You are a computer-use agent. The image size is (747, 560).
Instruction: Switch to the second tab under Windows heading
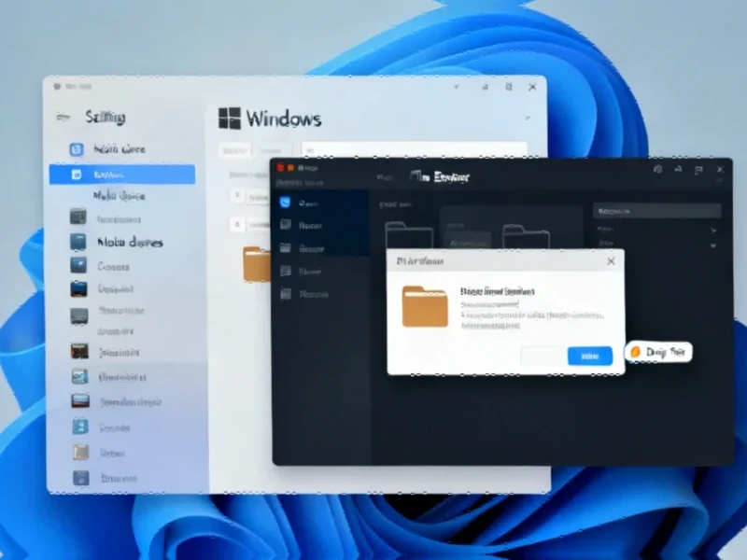point(272,150)
